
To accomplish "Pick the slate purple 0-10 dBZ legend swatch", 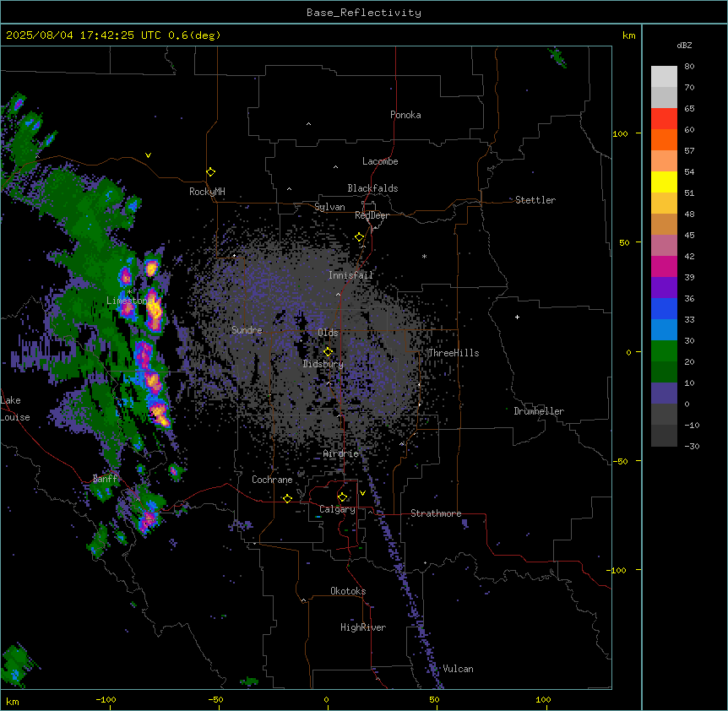I will tap(664, 393).
